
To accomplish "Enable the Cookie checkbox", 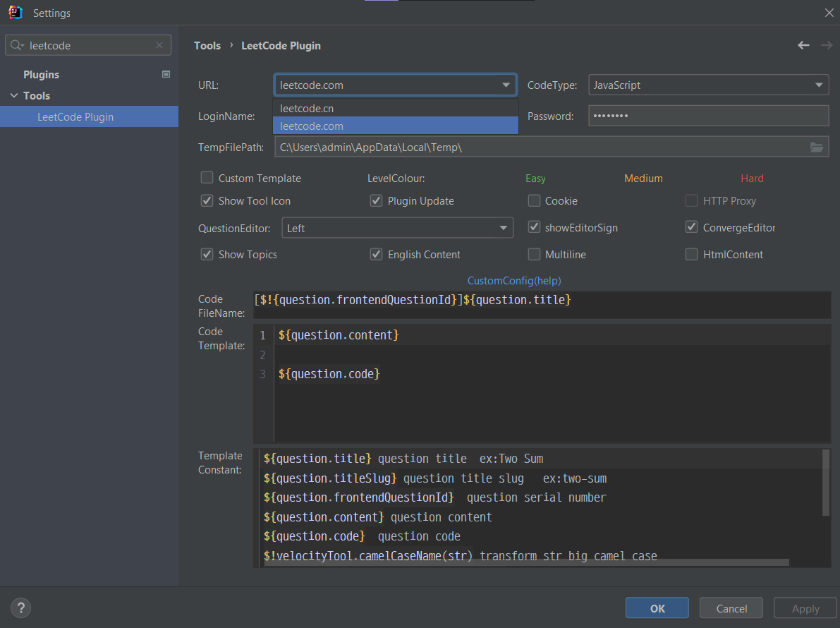I will [x=534, y=200].
